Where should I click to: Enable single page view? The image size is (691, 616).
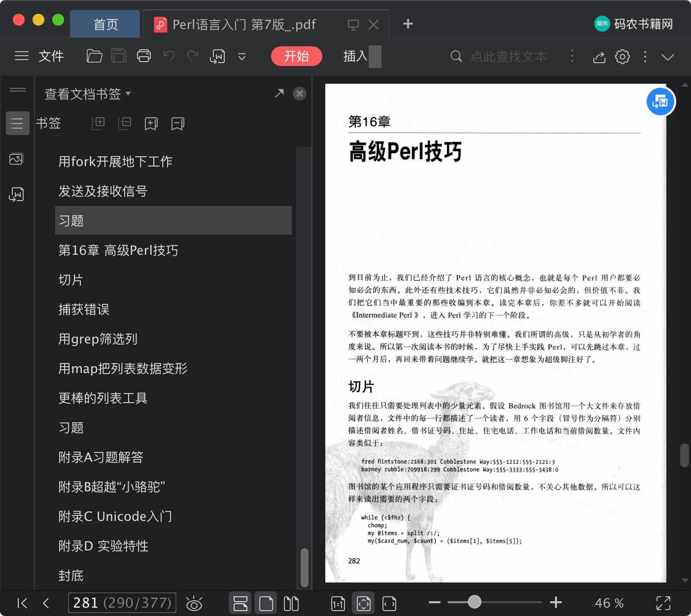click(266, 603)
